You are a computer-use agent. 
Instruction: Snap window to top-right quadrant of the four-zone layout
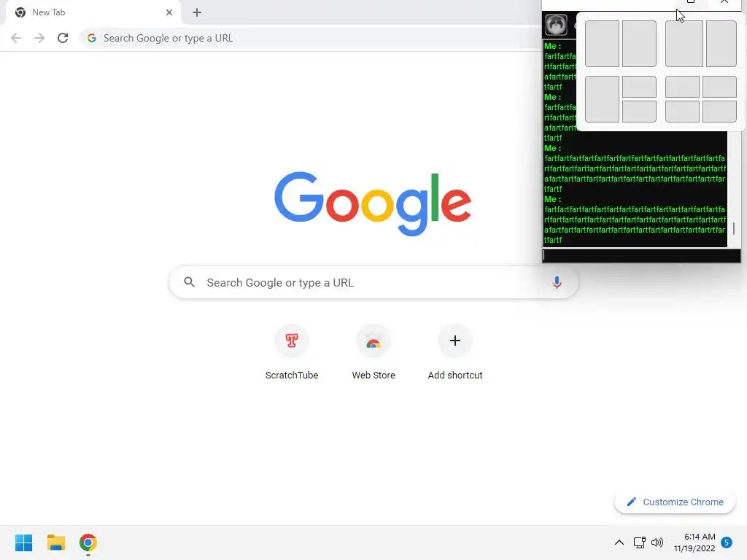[x=720, y=87]
